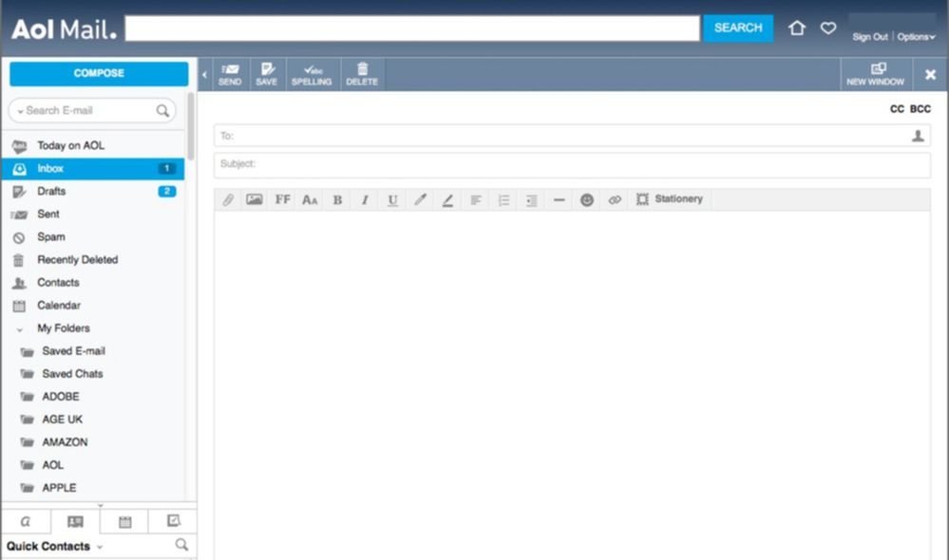Switch to the to-do checklist tab
The height and width of the screenshot is (560, 949).
[x=173, y=521]
